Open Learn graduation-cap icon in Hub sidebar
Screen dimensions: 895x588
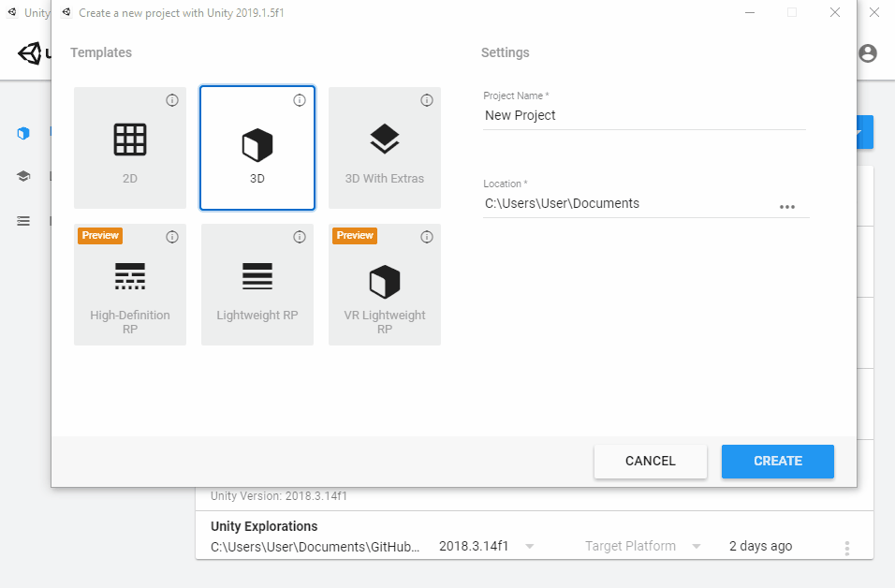click(x=23, y=176)
